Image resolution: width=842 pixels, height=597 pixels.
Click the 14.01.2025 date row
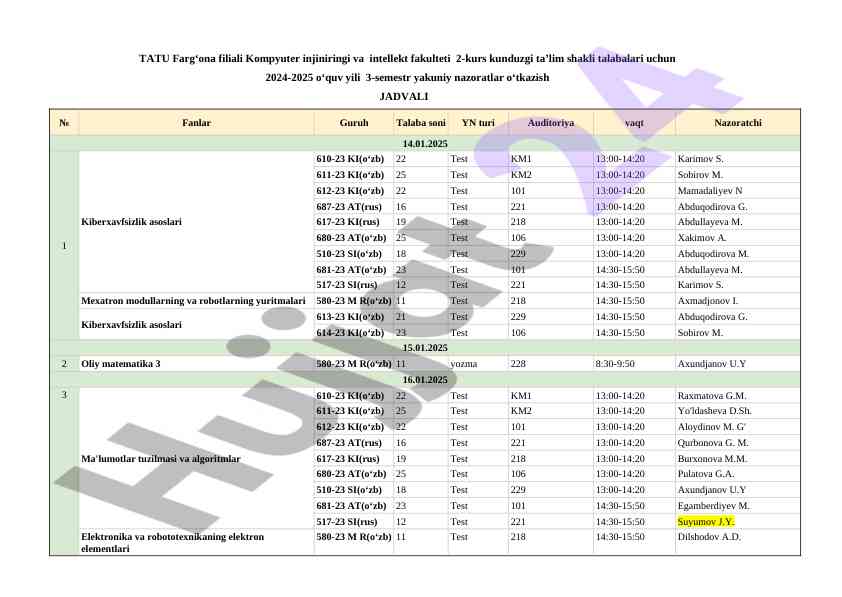coord(425,144)
